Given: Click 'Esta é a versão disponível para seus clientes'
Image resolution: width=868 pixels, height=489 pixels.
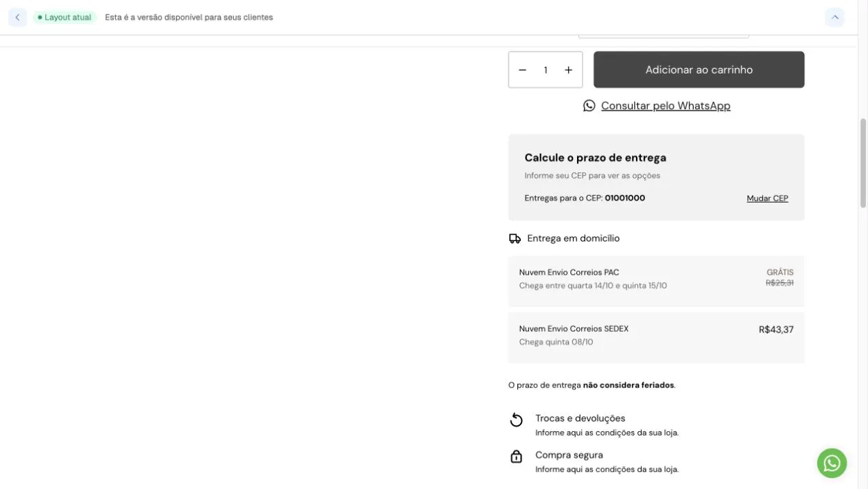Looking at the screenshot, I should pyautogui.click(x=189, y=17).
